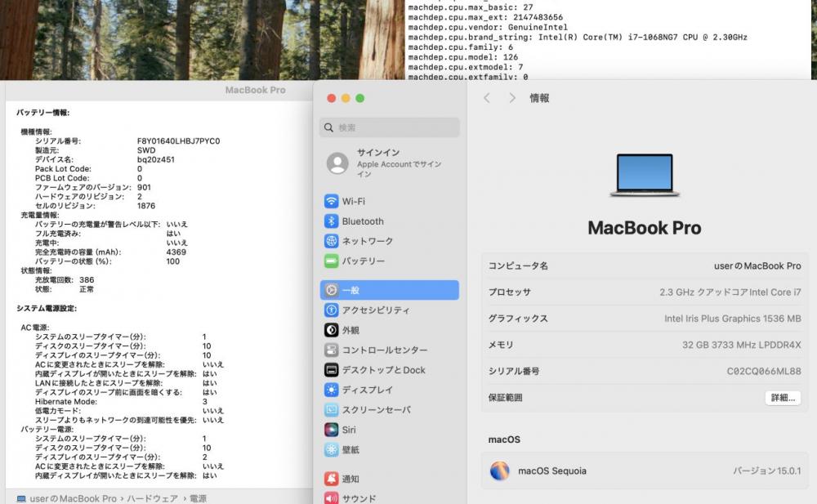Click the 情報 page title
This screenshot has height=504, width=817.
(539, 98)
